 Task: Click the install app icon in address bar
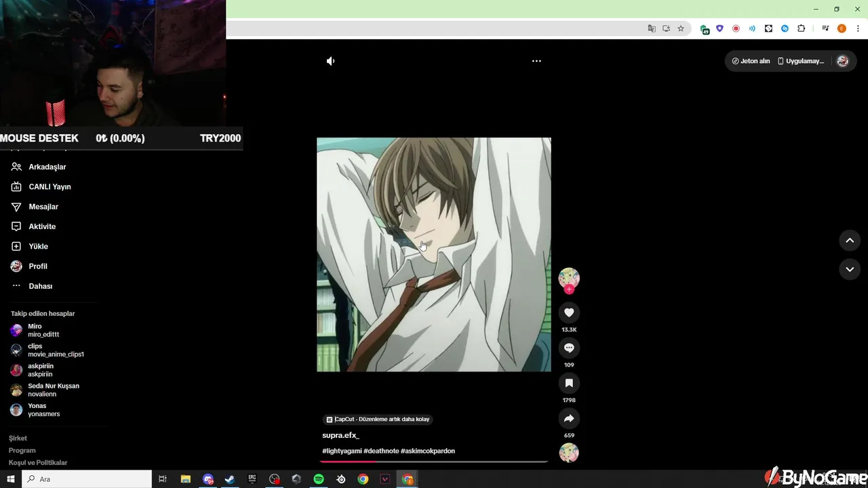tap(667, 28)
